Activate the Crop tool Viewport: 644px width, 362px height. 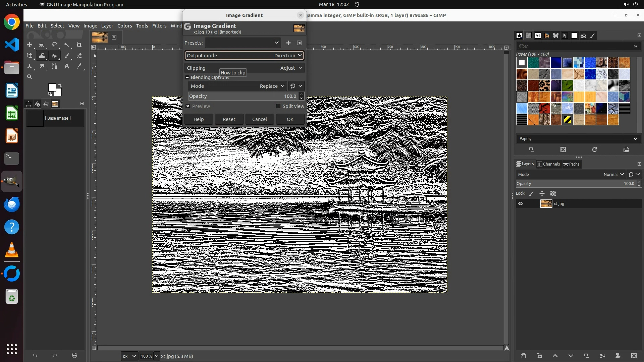[x=79, y=45]
